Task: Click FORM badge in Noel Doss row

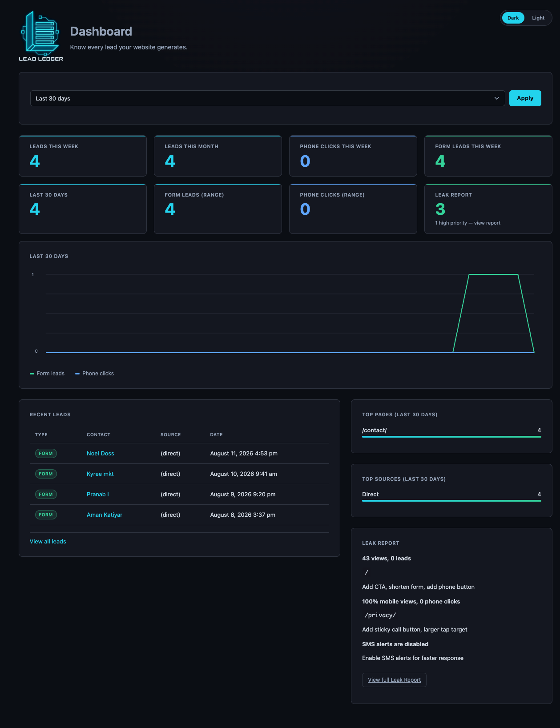Action: pyautogui.click(x=46, y=453)
